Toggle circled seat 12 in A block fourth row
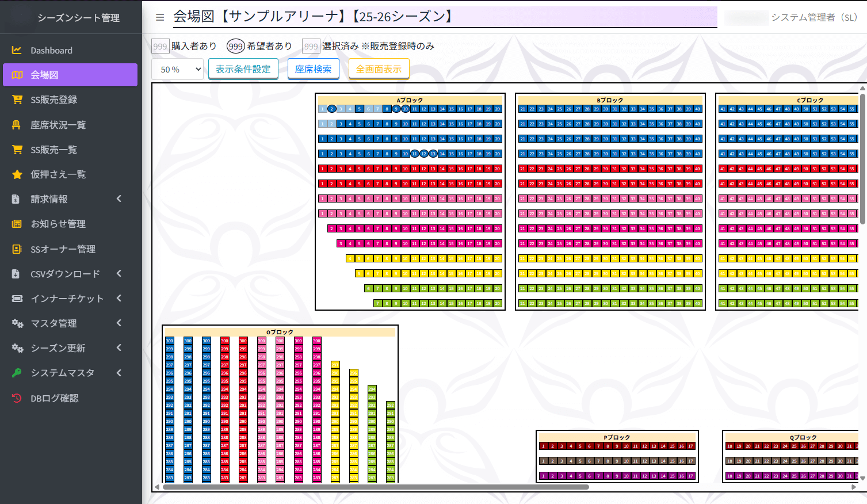This screenshot has width=867, height=504. point(424,153)
